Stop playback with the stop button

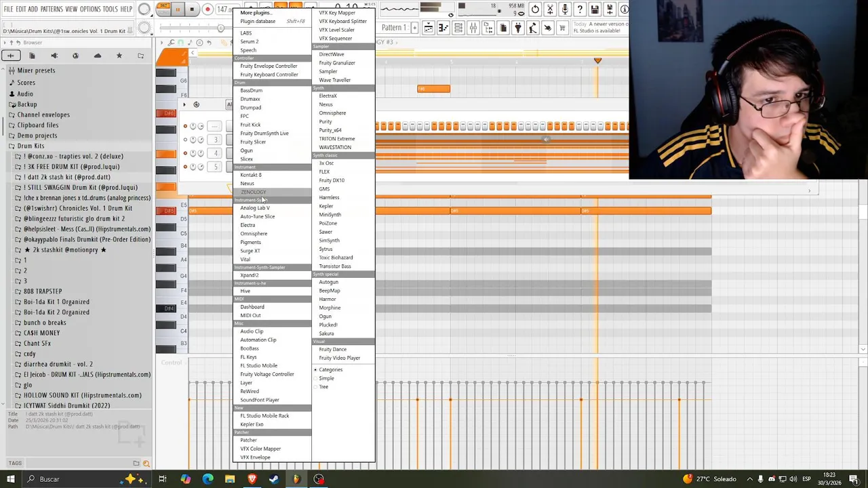tap(192, 9)
